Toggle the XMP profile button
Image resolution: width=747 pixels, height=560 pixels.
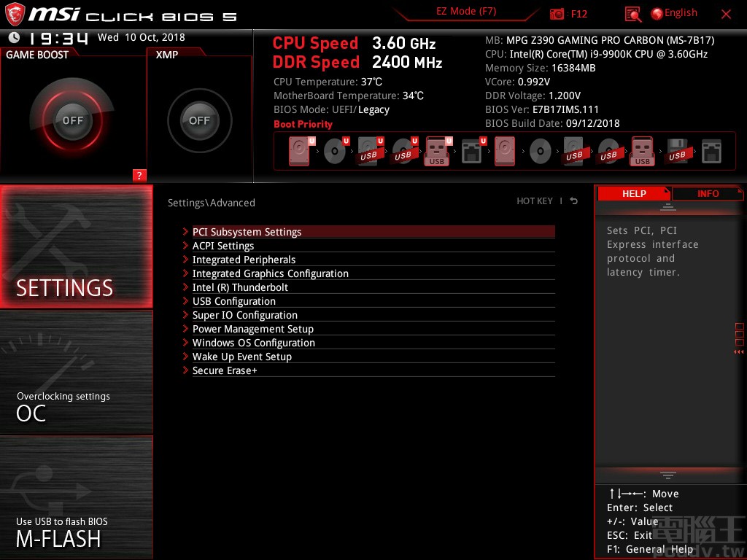199,120
